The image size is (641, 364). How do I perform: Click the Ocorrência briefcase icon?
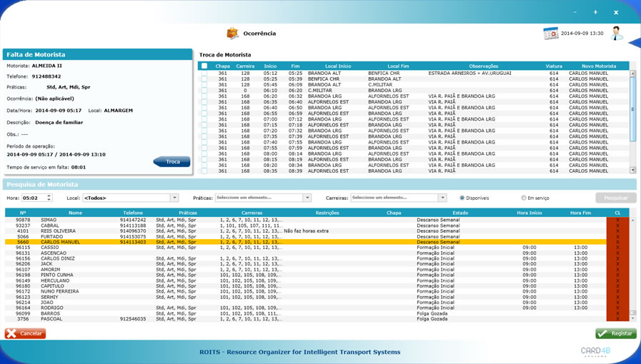pos(232,34)
